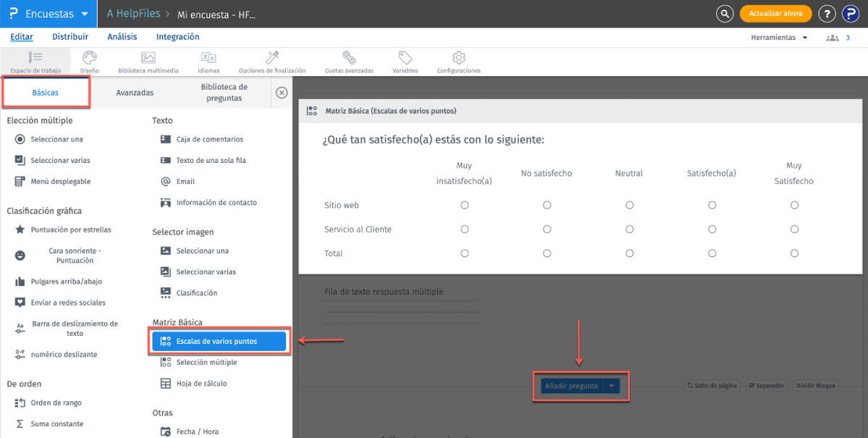
Task: Add a Menú desplegable question
Action: pos(53,181)
